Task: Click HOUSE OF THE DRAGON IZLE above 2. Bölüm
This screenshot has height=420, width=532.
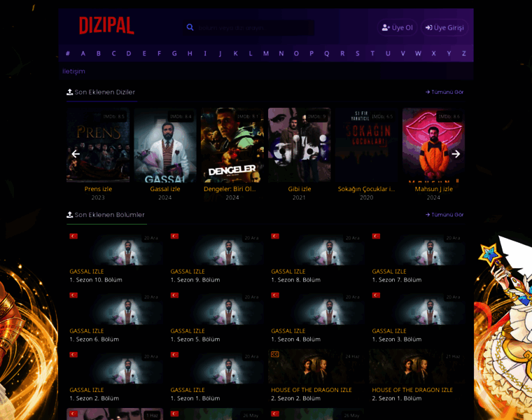Action: 311,390
